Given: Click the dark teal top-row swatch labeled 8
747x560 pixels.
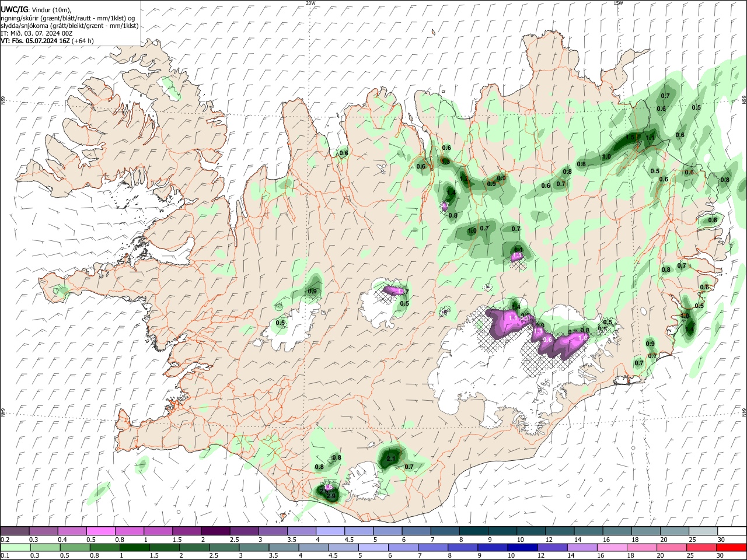Looking at the screenshot, I should pyautogui.click(x=473, y=531).
